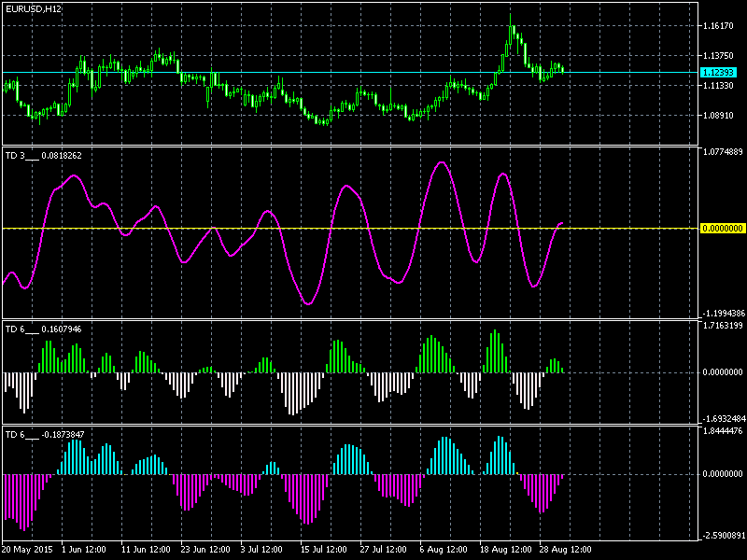Screen dimensions: 747x560
Task: Select the 1.7163199 histogram scale value
Action: coord(722,326)
